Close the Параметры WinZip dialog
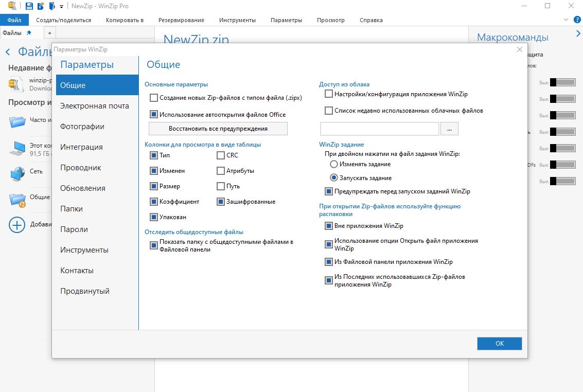Screen dimensions: 583x392 point(519,49)
